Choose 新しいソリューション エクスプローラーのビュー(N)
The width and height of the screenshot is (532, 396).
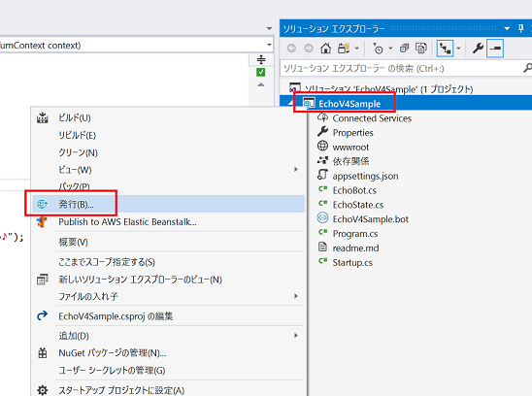pos(169,280)
